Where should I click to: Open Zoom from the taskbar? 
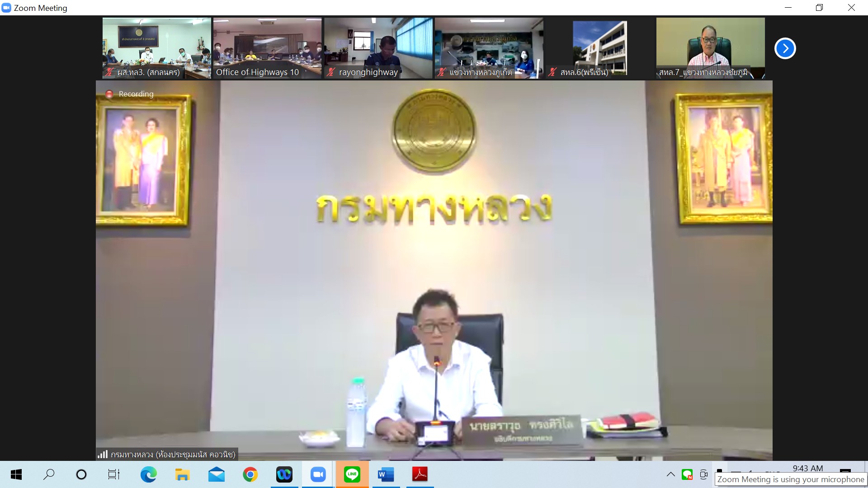click(x=318, y=474)
